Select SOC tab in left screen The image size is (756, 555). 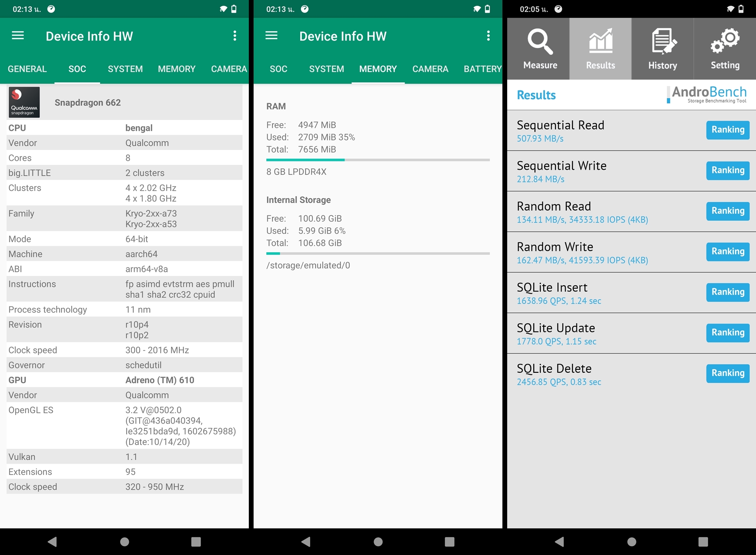[77, 69]
